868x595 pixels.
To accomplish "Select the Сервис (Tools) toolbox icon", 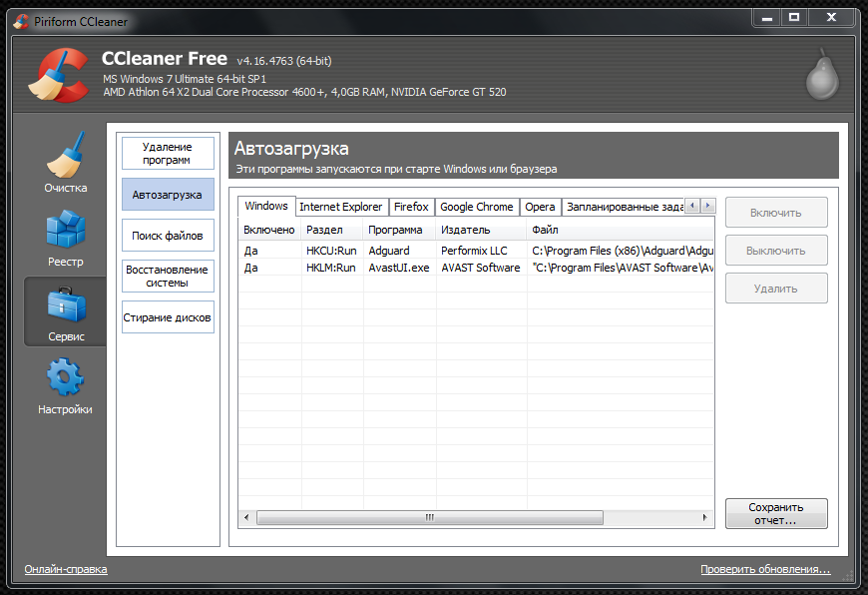I will pyautogui.click(x=66, y=304).
